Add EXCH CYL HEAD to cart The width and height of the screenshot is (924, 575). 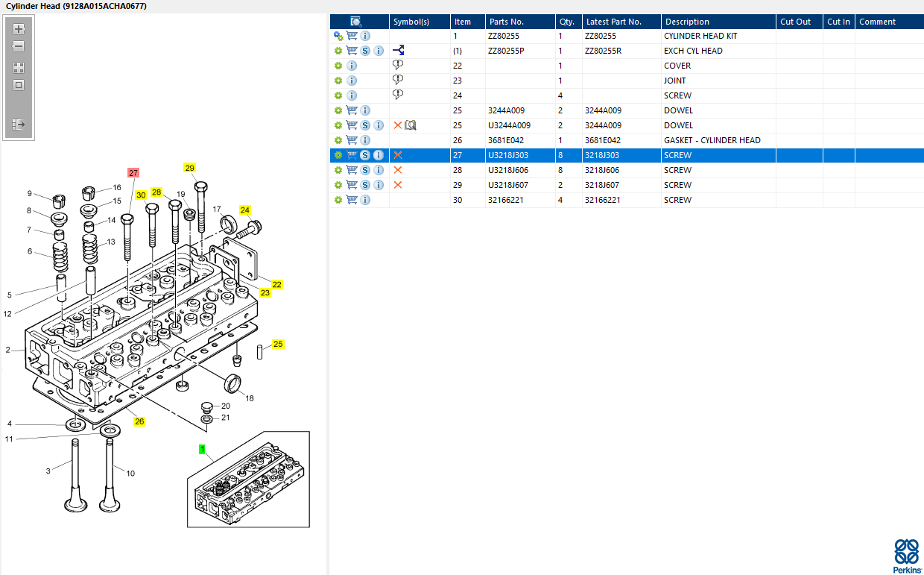coord(352,51)
